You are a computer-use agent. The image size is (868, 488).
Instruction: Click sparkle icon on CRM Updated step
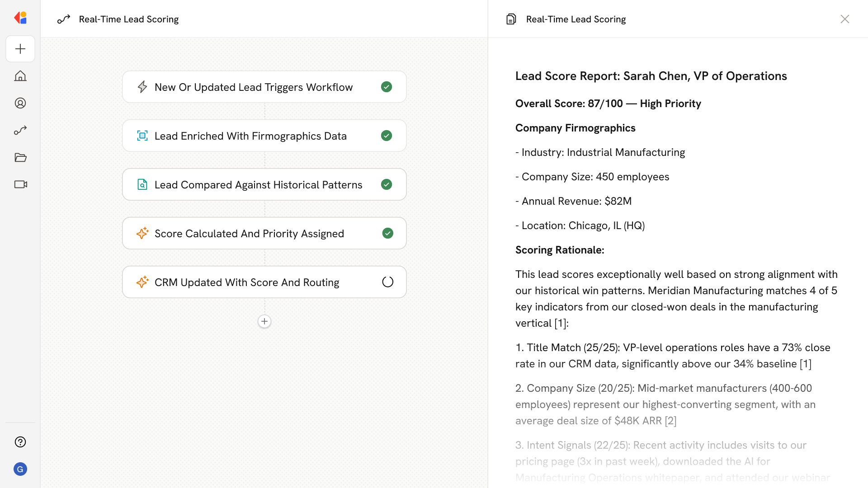coord(142,282)
